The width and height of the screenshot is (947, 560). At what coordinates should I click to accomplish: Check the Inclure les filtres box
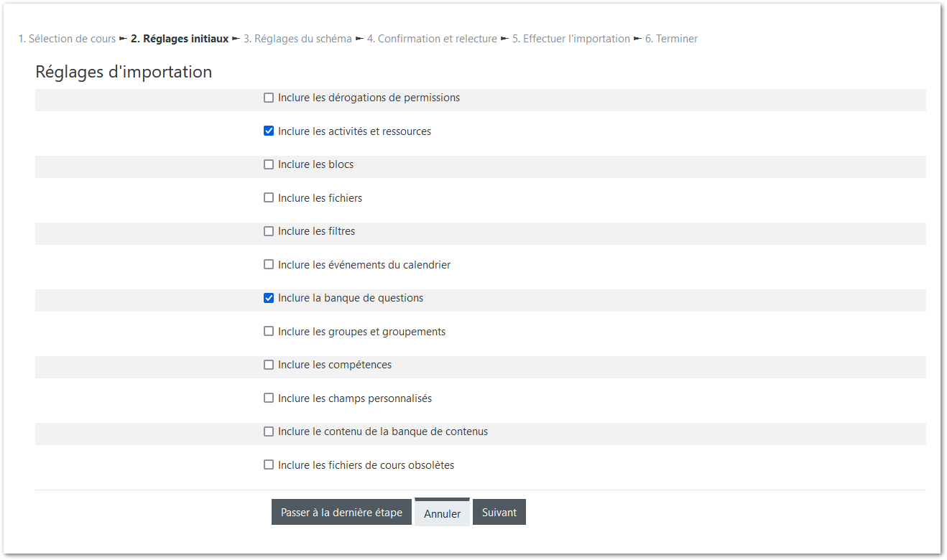tap(269, 231)
